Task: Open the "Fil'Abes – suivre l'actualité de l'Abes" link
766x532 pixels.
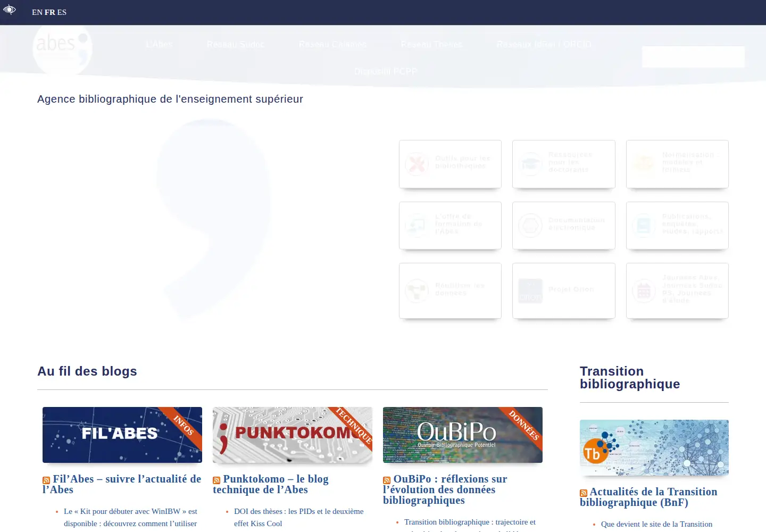Action: coord(122,484)
